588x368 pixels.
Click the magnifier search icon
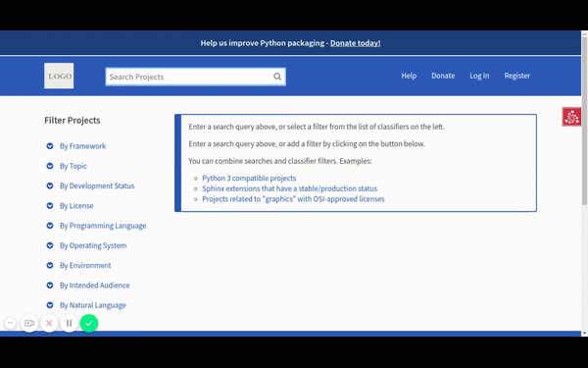click(277, 77)
